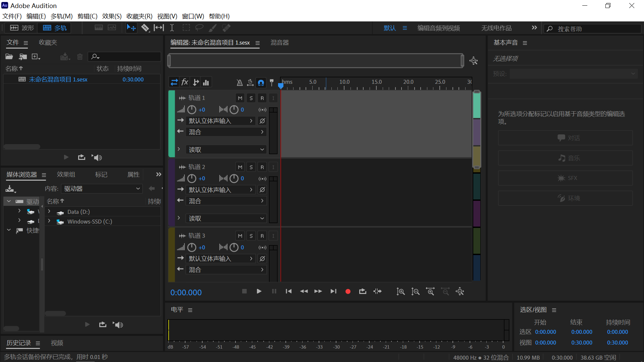Open the 多轨(M) menu
The width and height of the screenshot is (644, 362).
click(61, 16)
